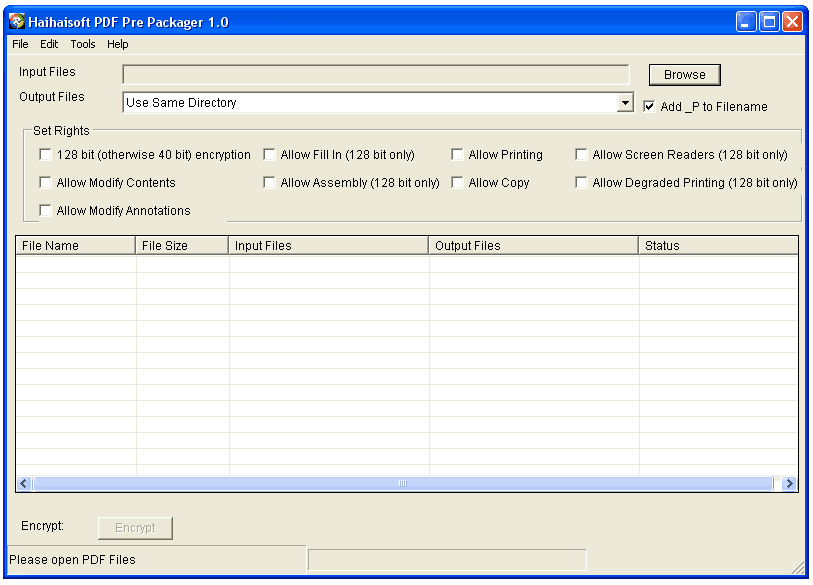Image resolution: width=813 pixels, height=585 pixels.
Task: Open the Tools menu
Action: pyautogui.click(x=83, y=44)
